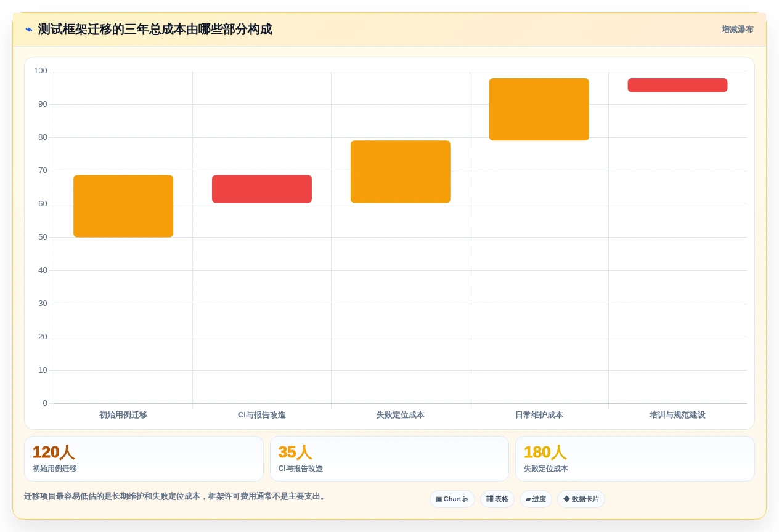Viewport: 779px width, 532px height.
Task: Click the blue lightning icon beside the title
Action: [x=29, y=30]
